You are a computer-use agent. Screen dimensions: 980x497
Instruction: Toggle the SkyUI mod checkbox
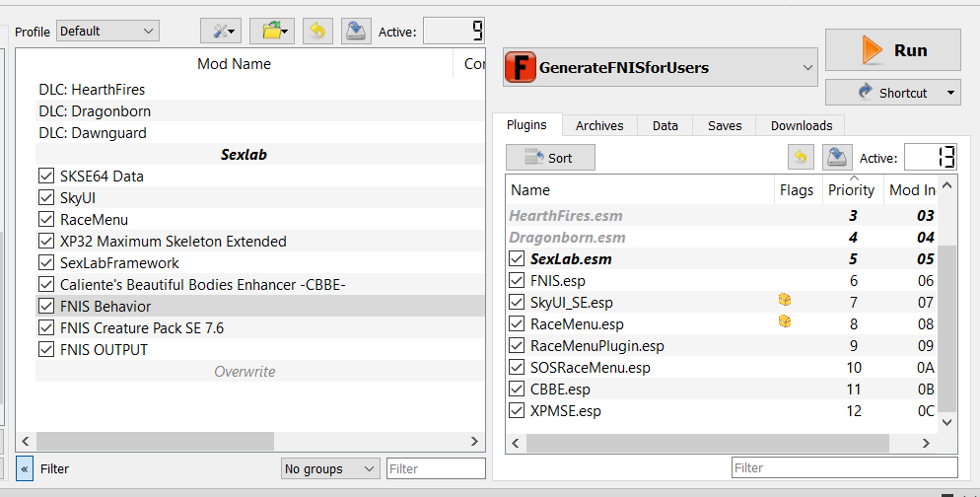46,197
